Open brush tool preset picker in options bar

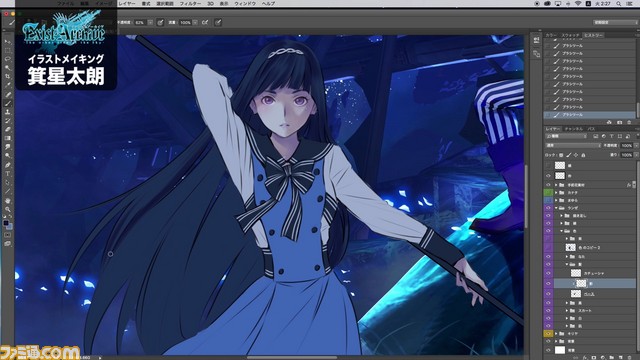12,22
